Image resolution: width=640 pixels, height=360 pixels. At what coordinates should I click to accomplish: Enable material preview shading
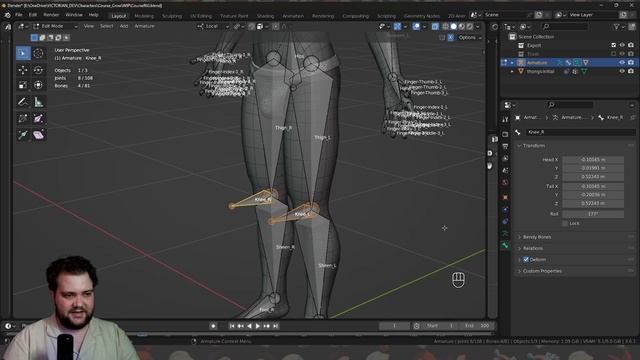(462, 26)
